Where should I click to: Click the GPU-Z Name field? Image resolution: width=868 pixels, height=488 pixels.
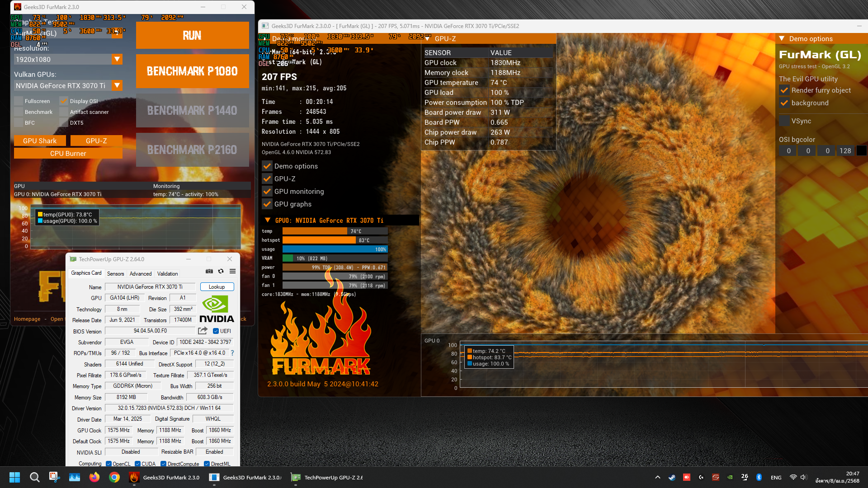point(150,286)
